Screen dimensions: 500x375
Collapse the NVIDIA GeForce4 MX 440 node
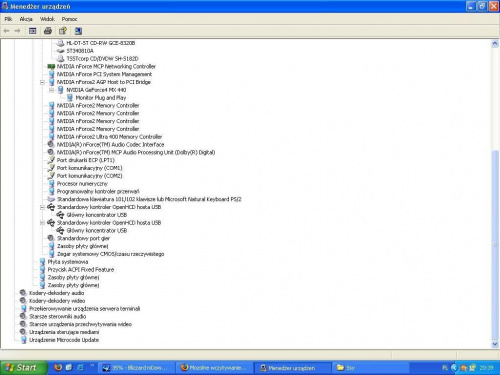click(52, 90)
